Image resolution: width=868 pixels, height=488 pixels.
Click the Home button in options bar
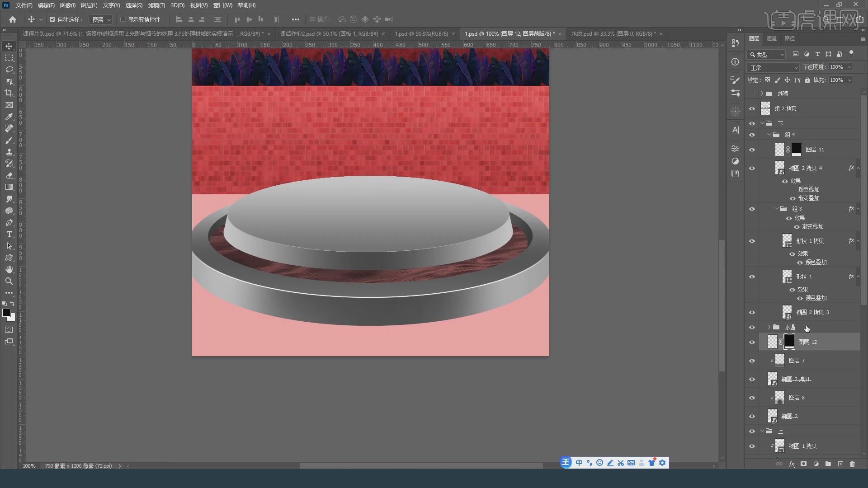pyautogui.click(x=13, y=19)
